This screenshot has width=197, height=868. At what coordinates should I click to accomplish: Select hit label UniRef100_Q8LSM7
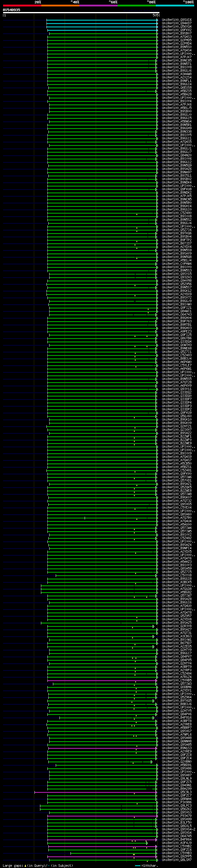point(176,860)
